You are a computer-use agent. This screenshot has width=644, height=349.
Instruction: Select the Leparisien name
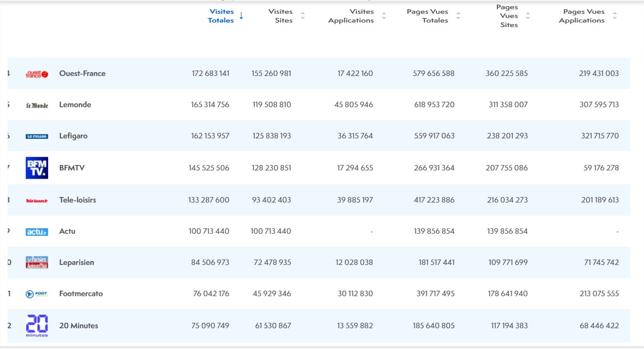pyautogui.click(x=77, y=263)
